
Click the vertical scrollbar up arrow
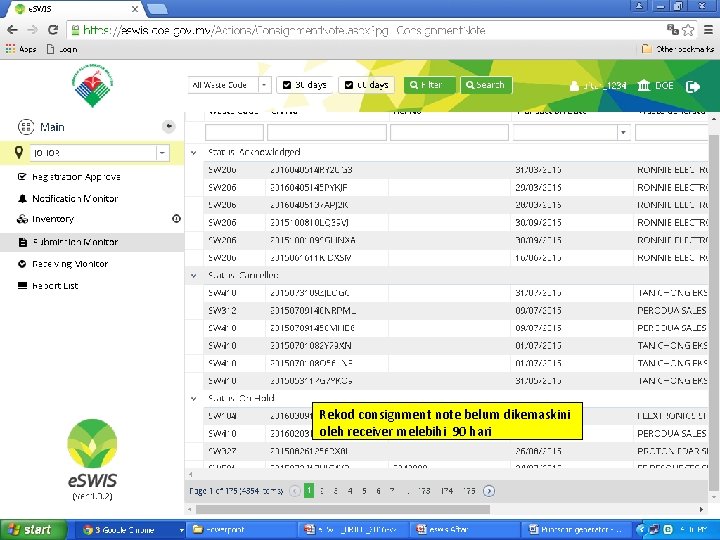[714, 118]
